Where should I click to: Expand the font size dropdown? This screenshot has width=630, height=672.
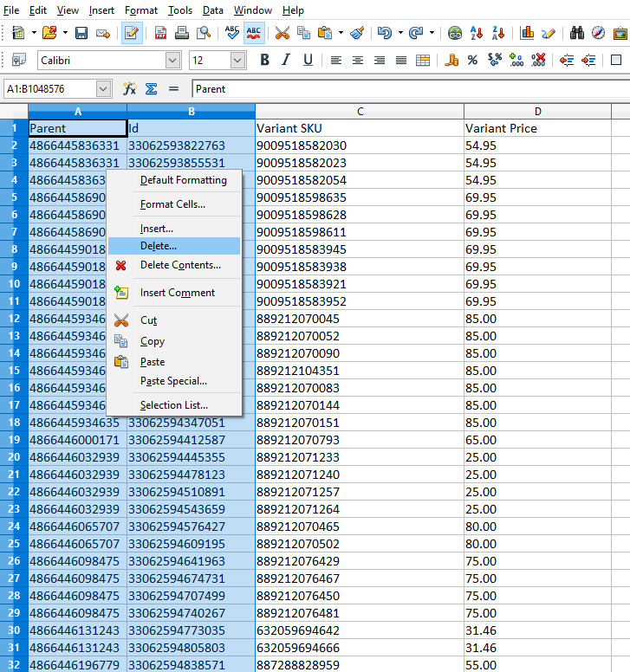point(237,61)
